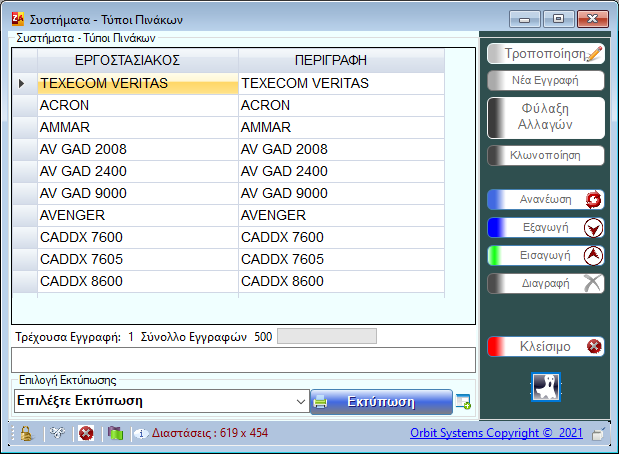Select CADDX 7605 in the ΠΕΡΙΓΡΑΦΗ column
The height and width of the screenshot is (454, 619).
[x=341, y=260]
